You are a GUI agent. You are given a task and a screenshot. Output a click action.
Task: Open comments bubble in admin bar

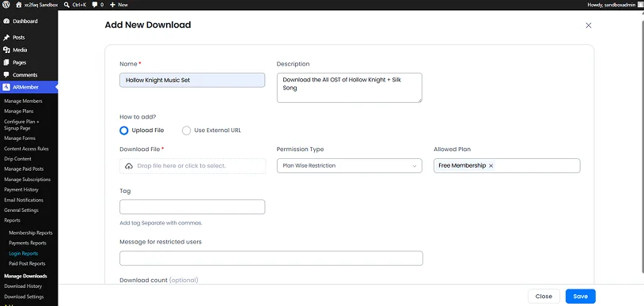95,5
